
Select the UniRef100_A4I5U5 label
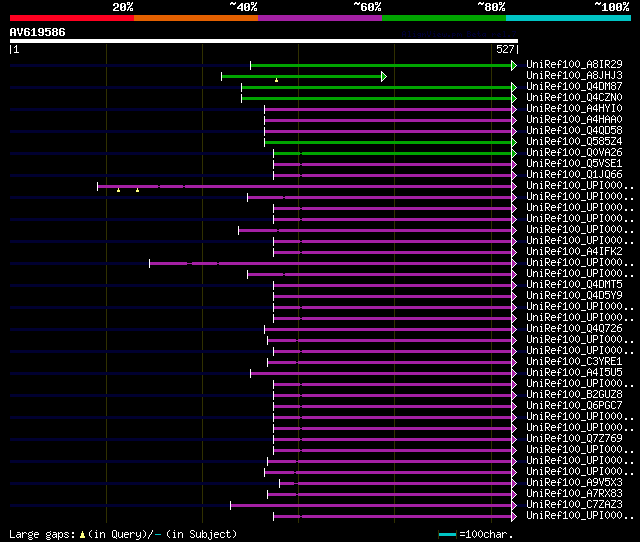[574, 373]
